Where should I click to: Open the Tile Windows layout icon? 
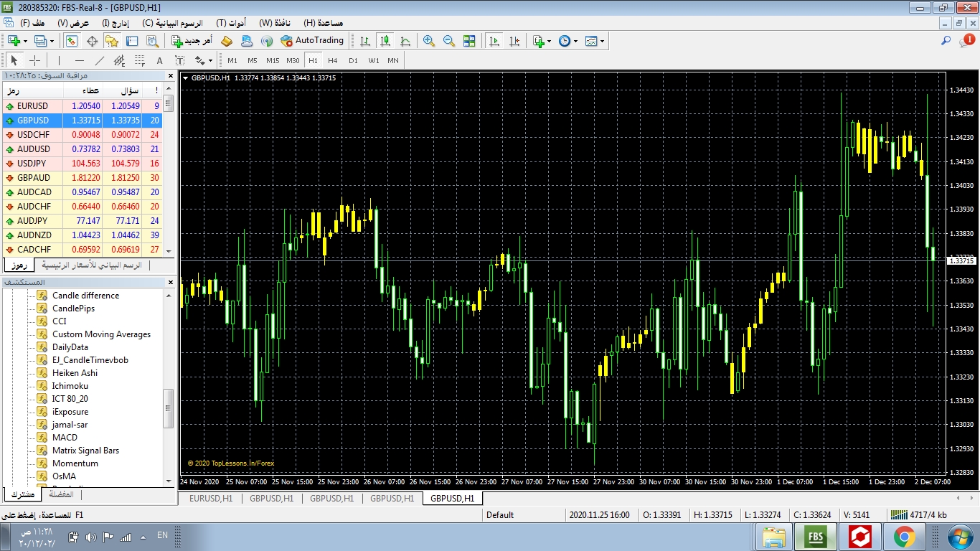pos(469,42)
